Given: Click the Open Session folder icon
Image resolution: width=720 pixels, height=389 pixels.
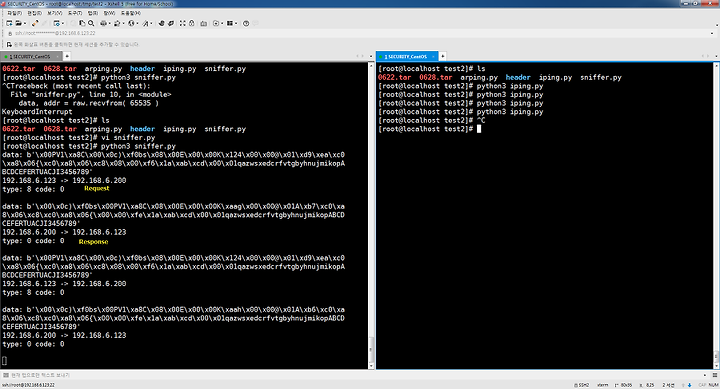Looking at the screenshot, I should (18, 23).
